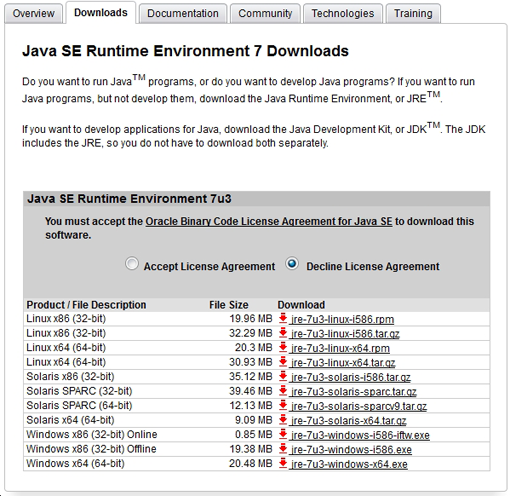
Task: Switch to the Training tab
Action: coord(413,13)
